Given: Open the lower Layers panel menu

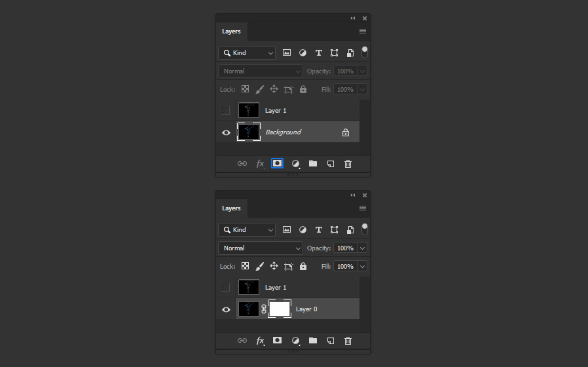Looking at the screenshot, I should tap(363, 208).
